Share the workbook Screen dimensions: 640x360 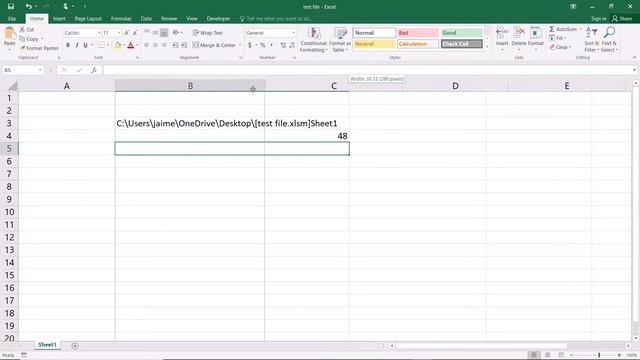622,19
